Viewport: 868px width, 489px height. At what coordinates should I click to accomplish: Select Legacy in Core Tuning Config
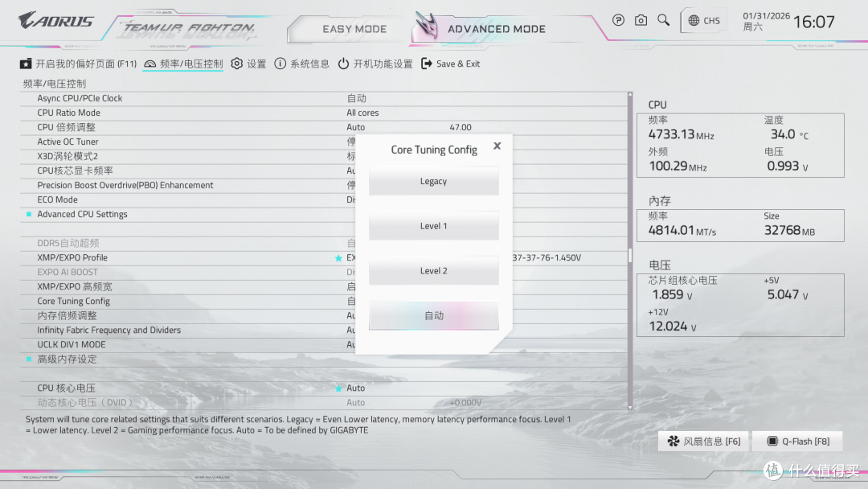click(433, 181)
